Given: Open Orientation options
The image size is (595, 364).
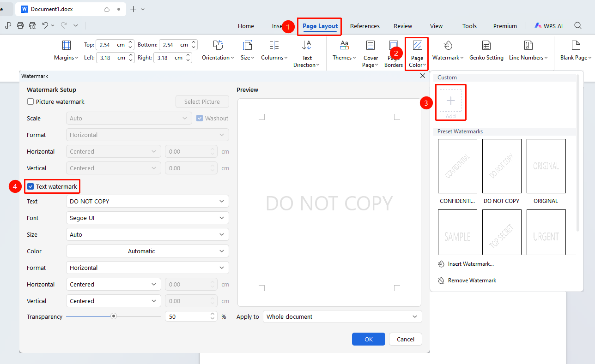Looking at the screenshot, I should (x=218, y=51).
